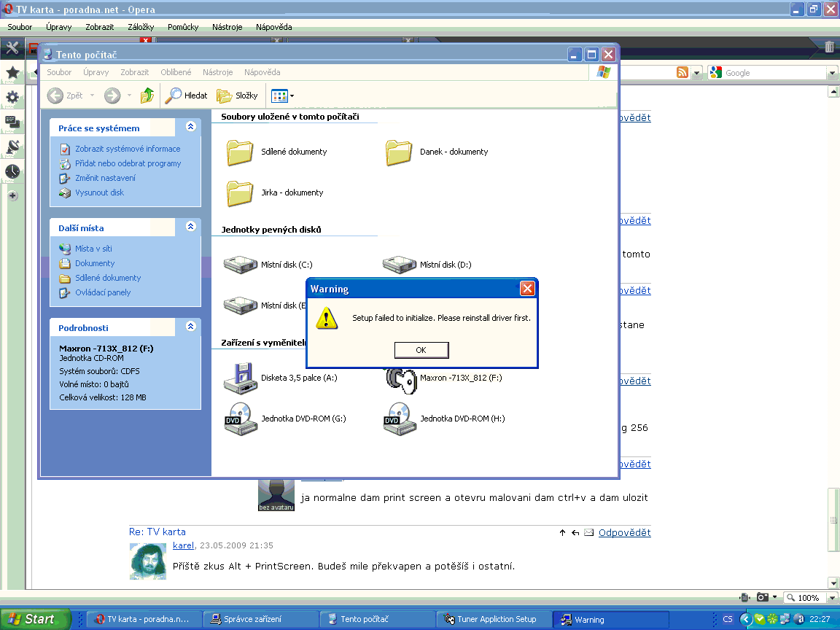The image size is (840, 630).
Task: Open back history dropdown arrow next to Zpět
Action: [x=92, y=96]
